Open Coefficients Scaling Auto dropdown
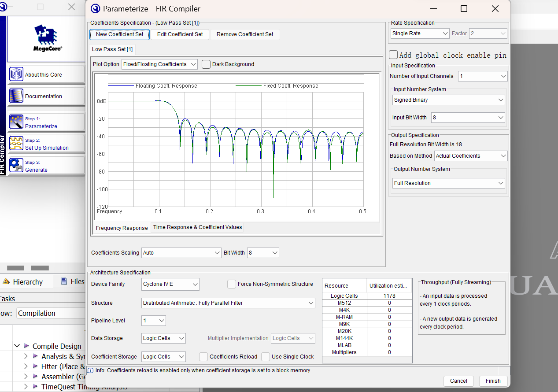 181,253
